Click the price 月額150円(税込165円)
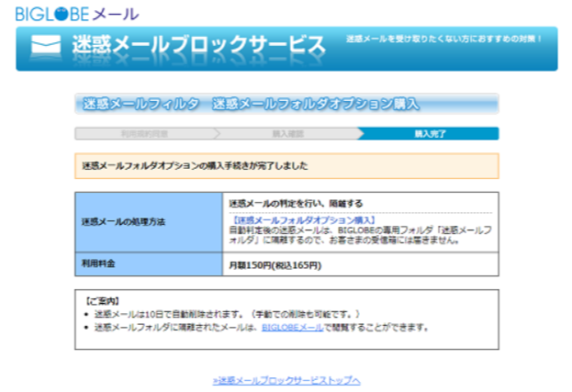 [x=275, y=265]
